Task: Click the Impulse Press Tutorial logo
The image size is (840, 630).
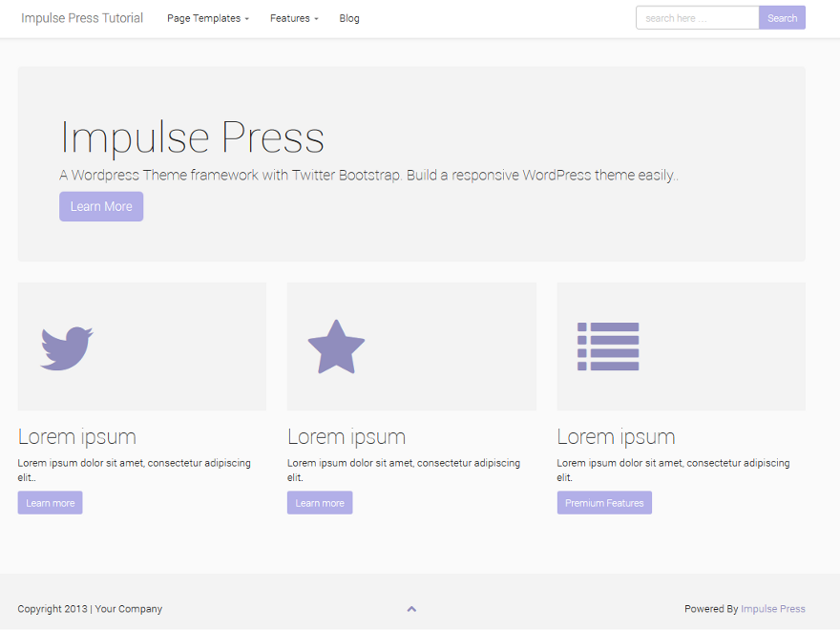Action: click(x=82, y=18)
